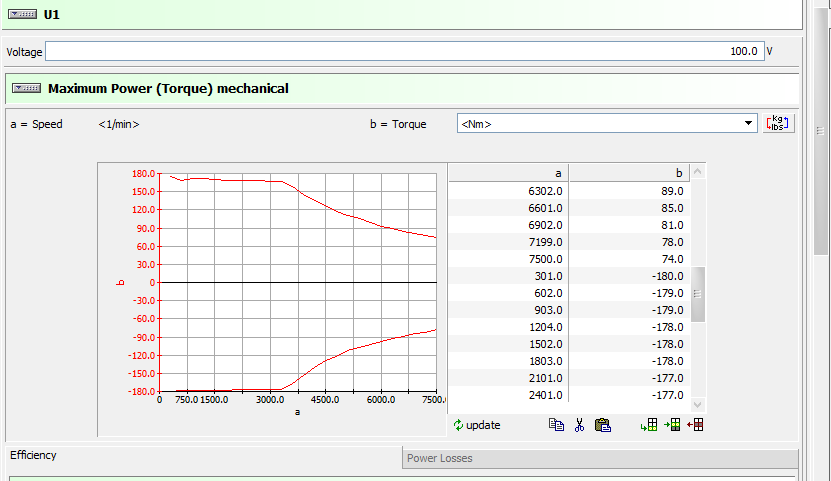
Task: Click the insert table row icon
Action: click(x=672, y=425)
